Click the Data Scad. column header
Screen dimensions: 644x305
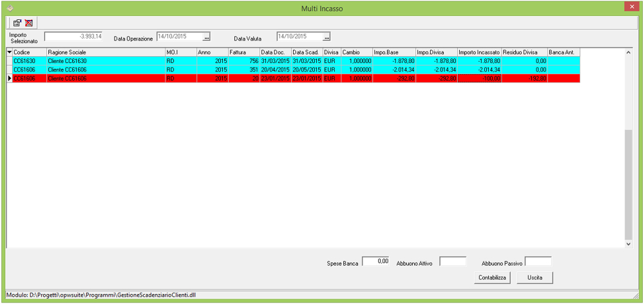[306, 52]
